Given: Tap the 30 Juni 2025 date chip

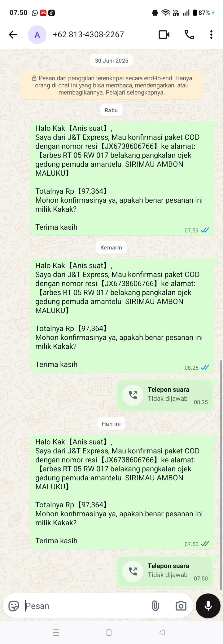Looking at the screenshot, I should pos(111,61).
